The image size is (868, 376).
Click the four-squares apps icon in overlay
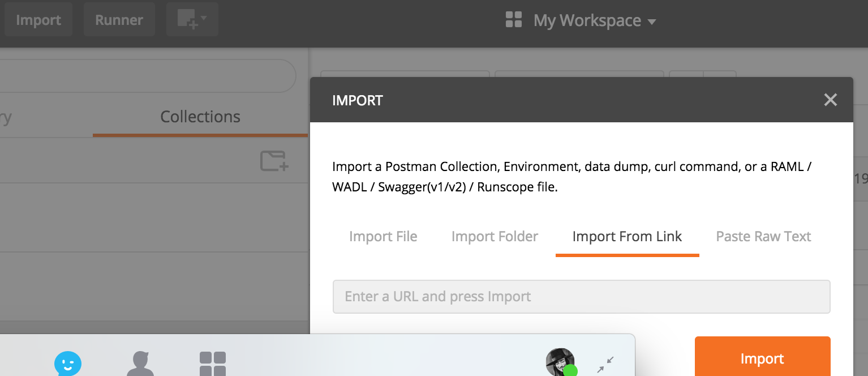coord(213,364)
